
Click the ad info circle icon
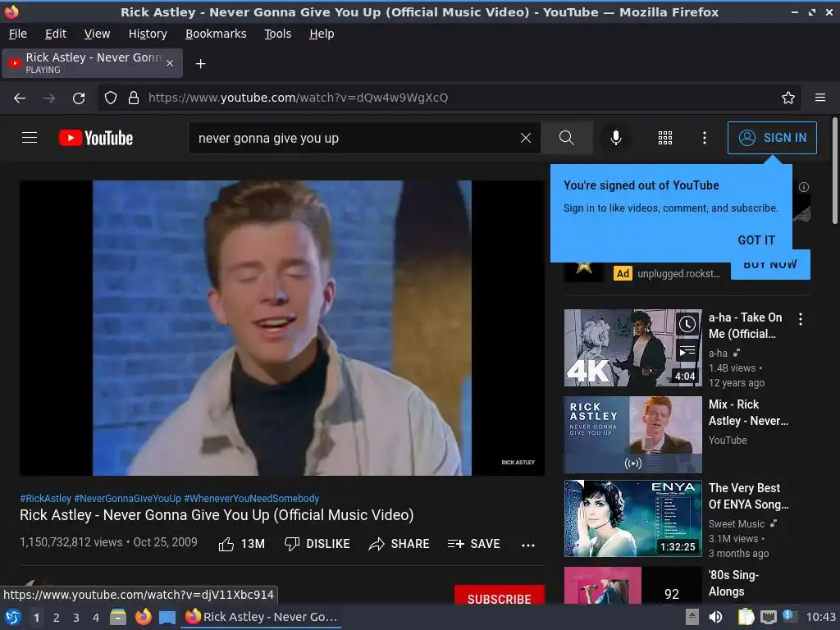click(x=804, y=187)
